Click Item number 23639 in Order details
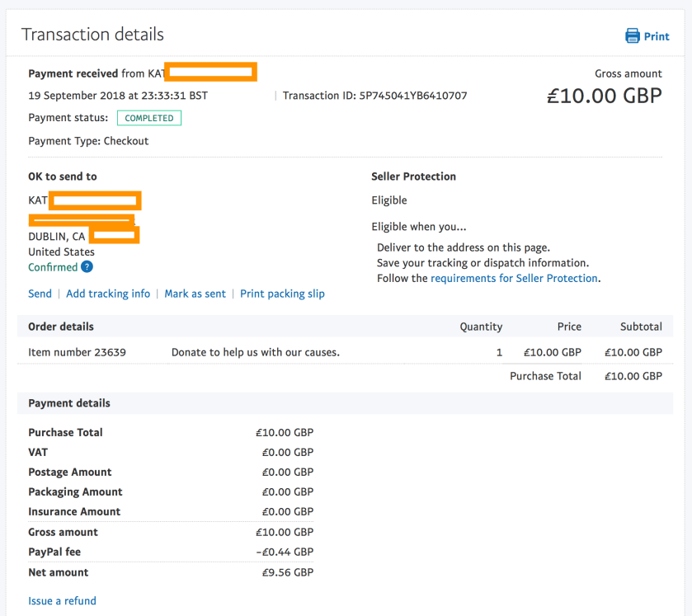This screenshot has height=616, width=692. (77, 352)
